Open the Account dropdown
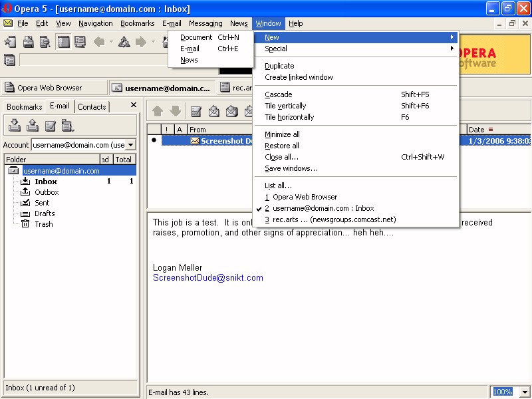 click(x=130, y=145)
